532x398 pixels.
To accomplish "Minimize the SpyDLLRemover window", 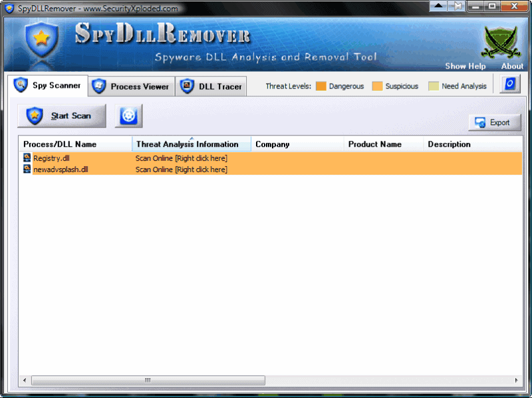I will click(475, 6).
